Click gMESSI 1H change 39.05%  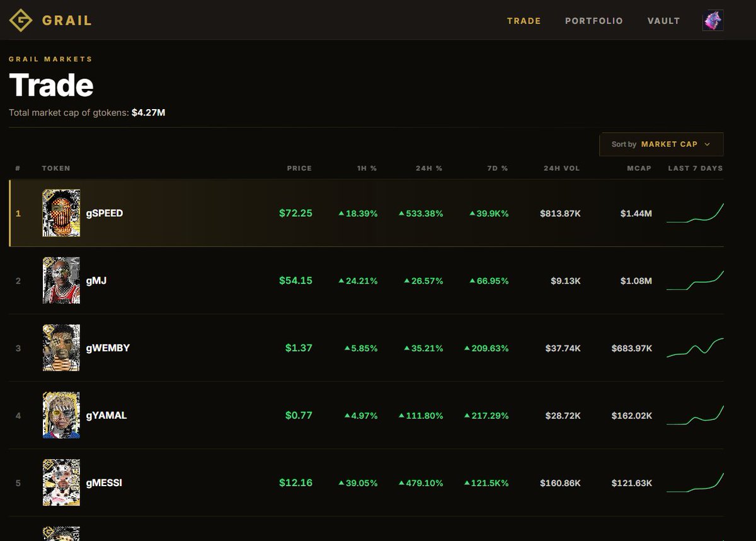358,484
